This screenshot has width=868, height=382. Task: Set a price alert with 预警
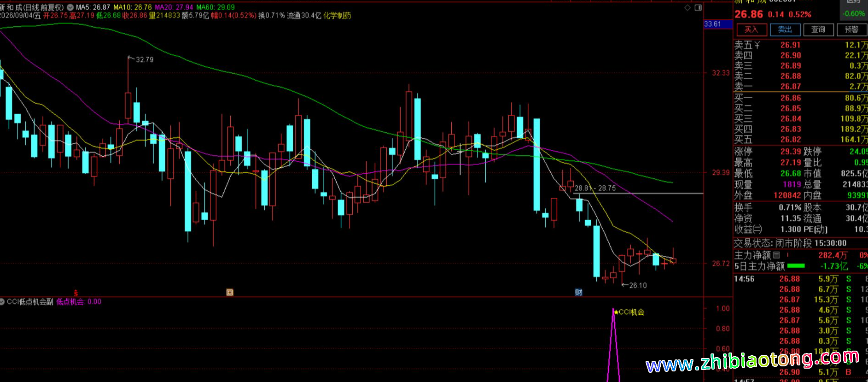click(852, 29)
